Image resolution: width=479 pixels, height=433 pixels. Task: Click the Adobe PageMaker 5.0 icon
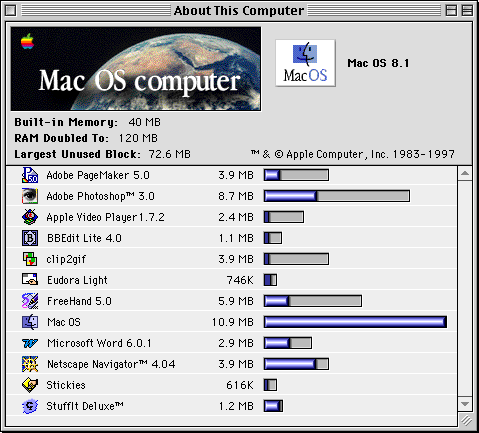[30, 175]
